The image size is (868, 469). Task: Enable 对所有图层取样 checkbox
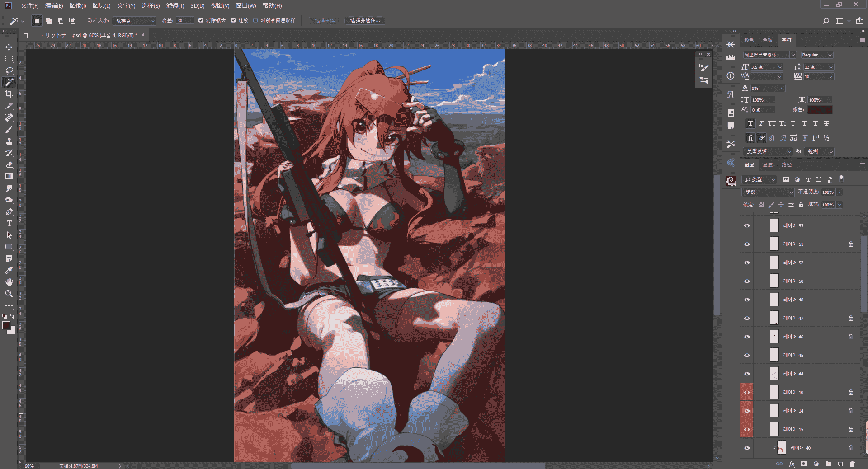coord(255,20)
